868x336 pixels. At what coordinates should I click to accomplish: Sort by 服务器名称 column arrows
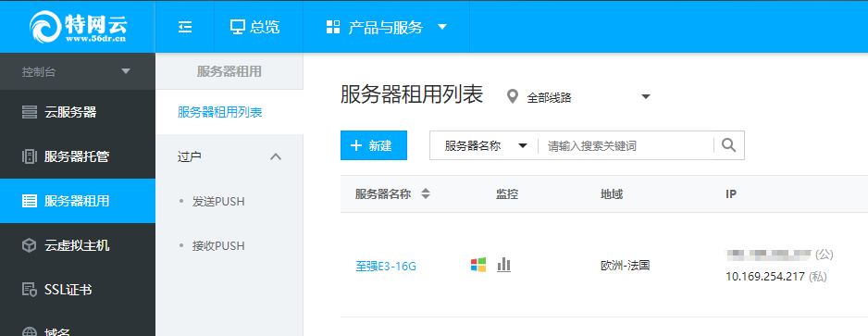[x=425, y=193]
